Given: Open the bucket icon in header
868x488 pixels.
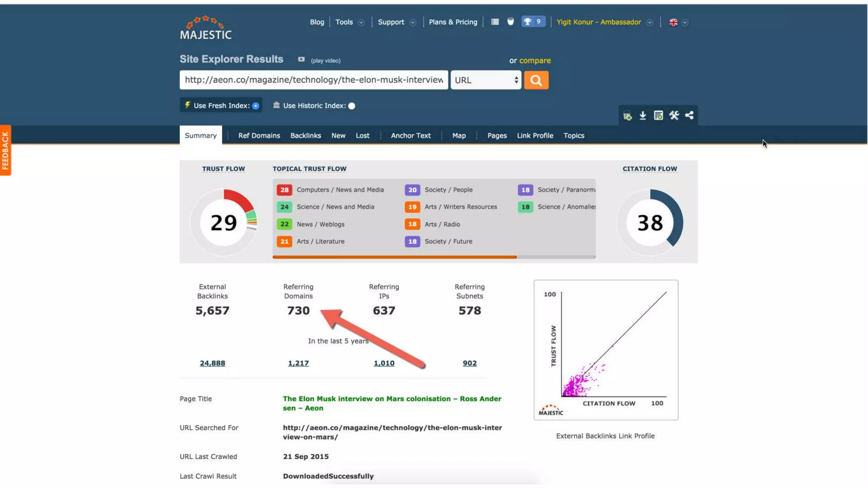Looking at the screenshot, I should [x=511, y=22].
